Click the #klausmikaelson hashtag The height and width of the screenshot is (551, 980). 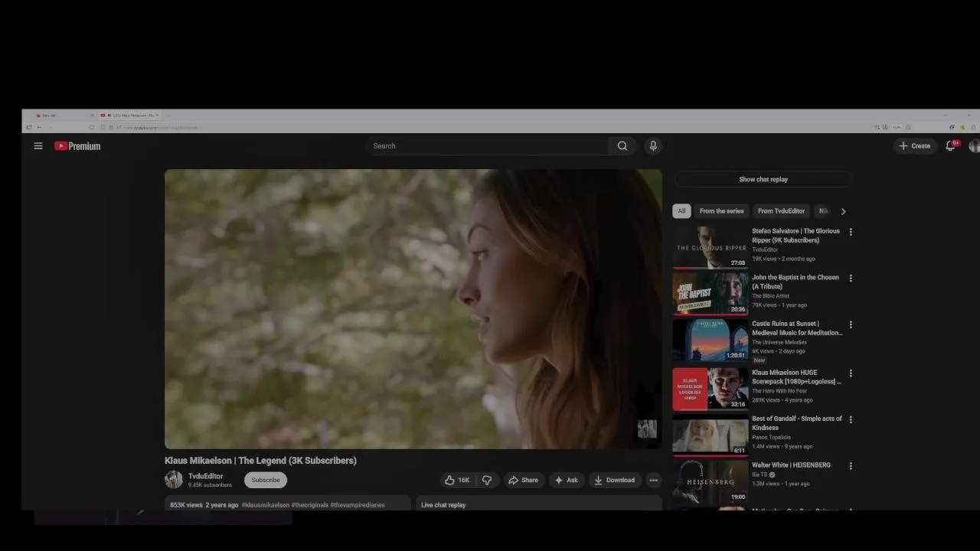point(266,505)
